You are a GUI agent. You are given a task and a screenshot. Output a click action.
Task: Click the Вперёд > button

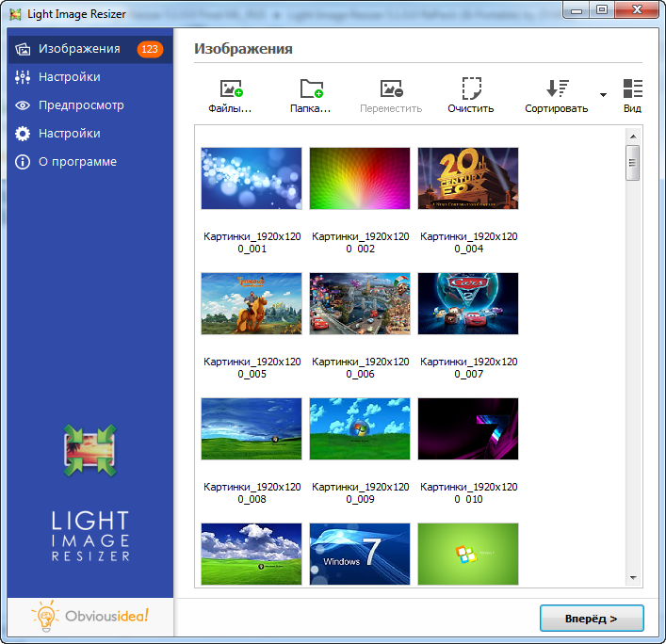point(592,619)
